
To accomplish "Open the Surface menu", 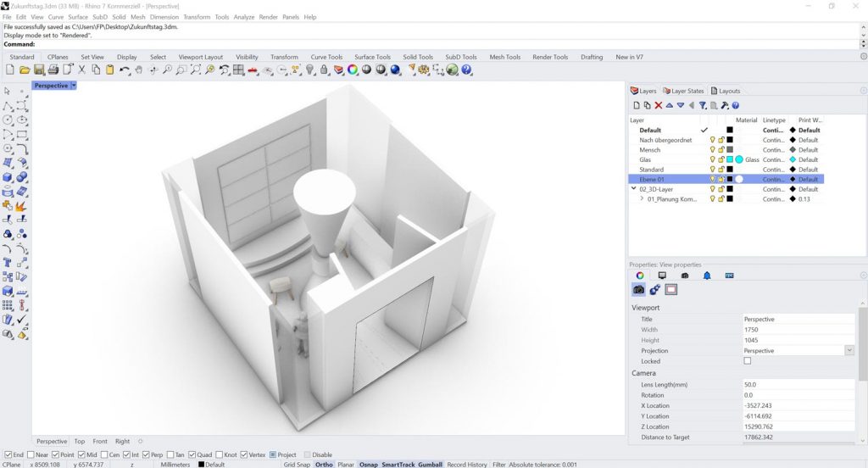I will pos(78,17).
